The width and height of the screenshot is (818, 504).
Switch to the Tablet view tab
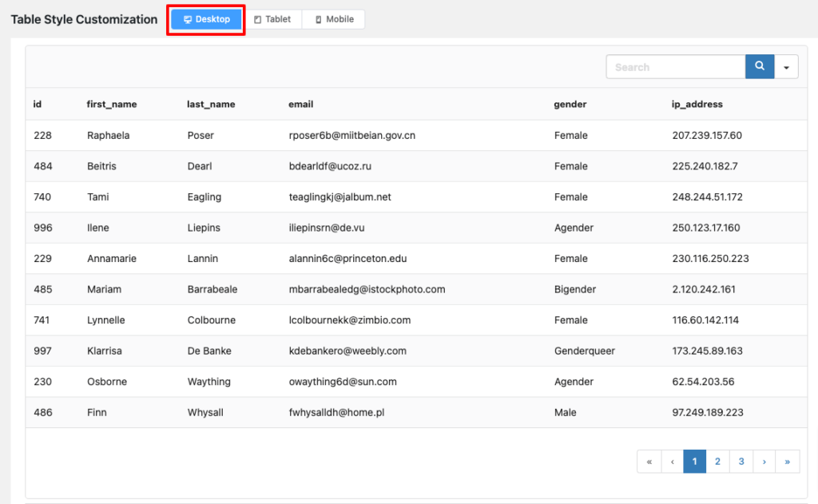[272, 19]
